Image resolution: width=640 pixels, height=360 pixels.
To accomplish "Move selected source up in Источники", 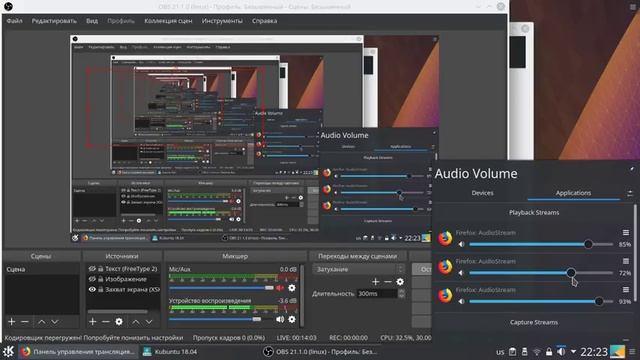I will point(136,322).
